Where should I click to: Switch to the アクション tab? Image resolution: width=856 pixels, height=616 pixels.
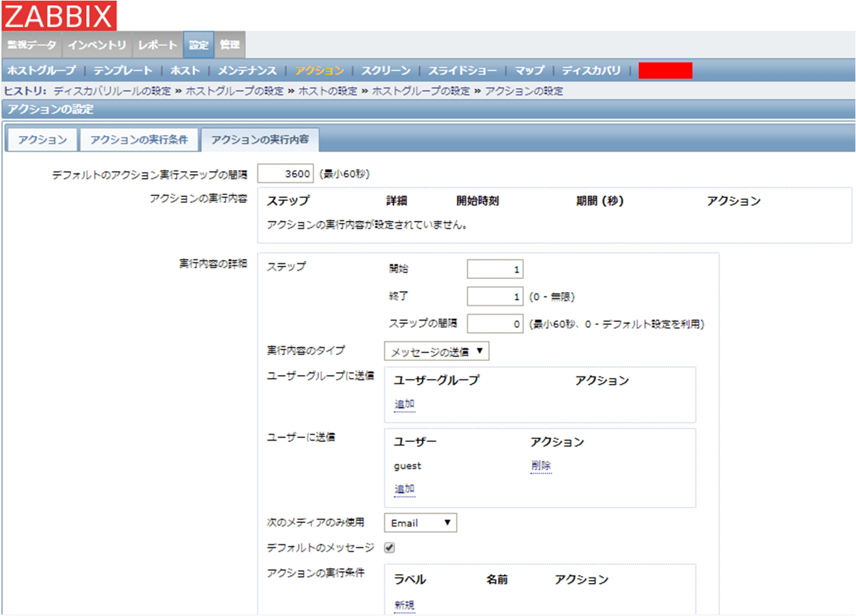pos(42,140)
